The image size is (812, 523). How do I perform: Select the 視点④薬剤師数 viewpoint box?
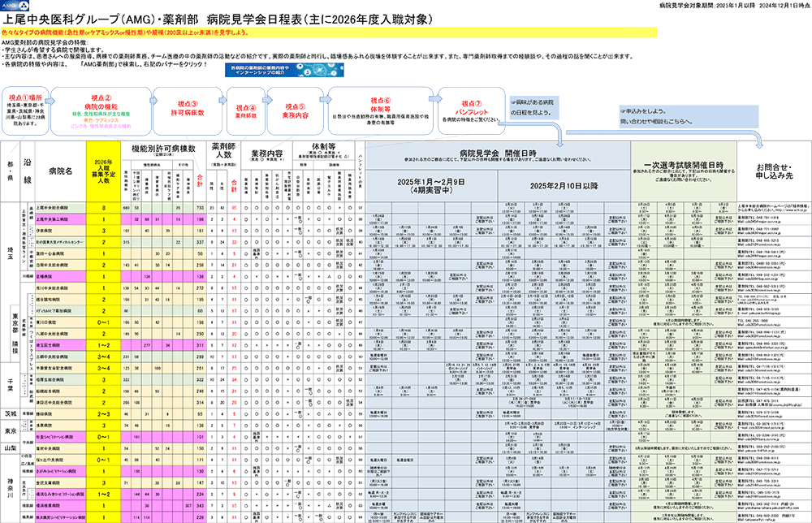[246, 110]
